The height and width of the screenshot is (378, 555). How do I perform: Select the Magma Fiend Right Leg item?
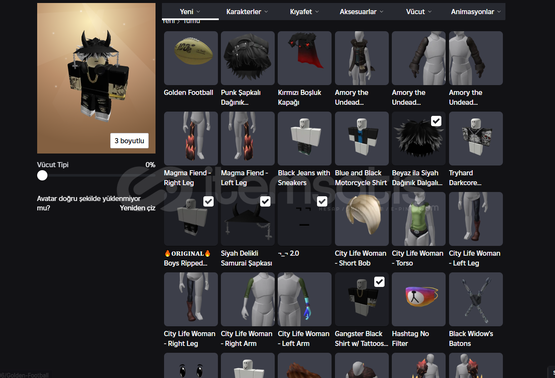point(191,138)
